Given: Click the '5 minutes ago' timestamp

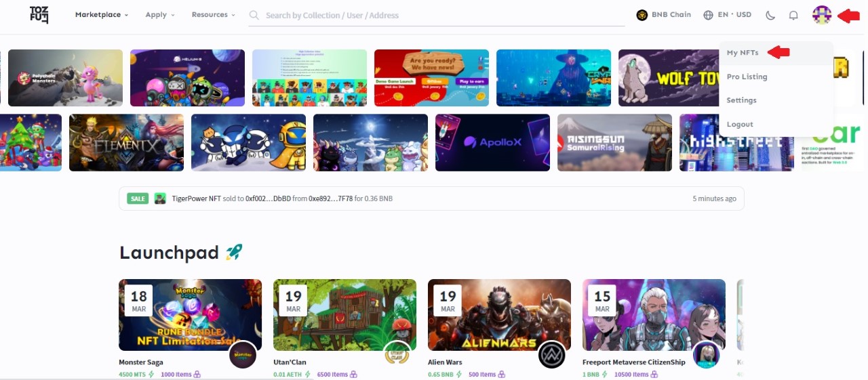Looking at the screenshot, I should (714, 198).
